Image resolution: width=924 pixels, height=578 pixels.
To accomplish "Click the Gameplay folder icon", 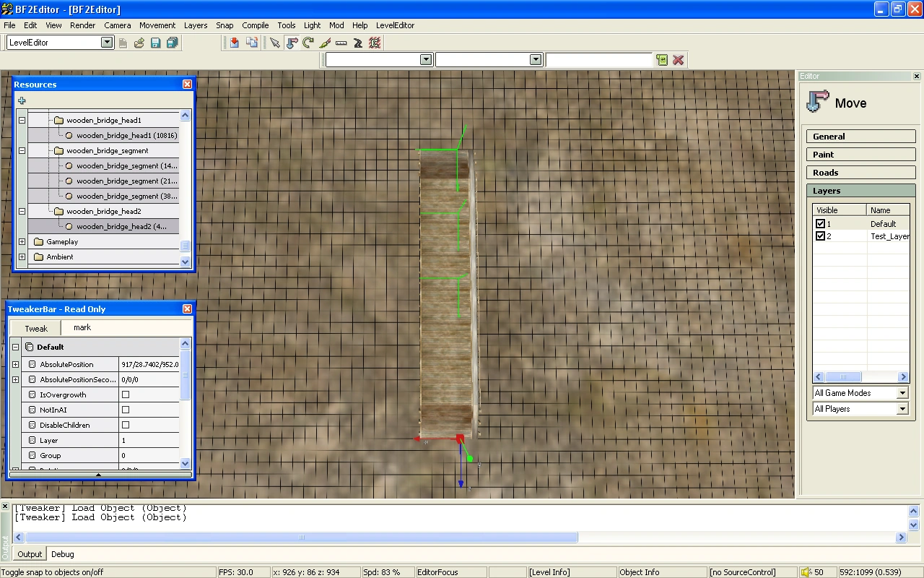I will [39, 242].
